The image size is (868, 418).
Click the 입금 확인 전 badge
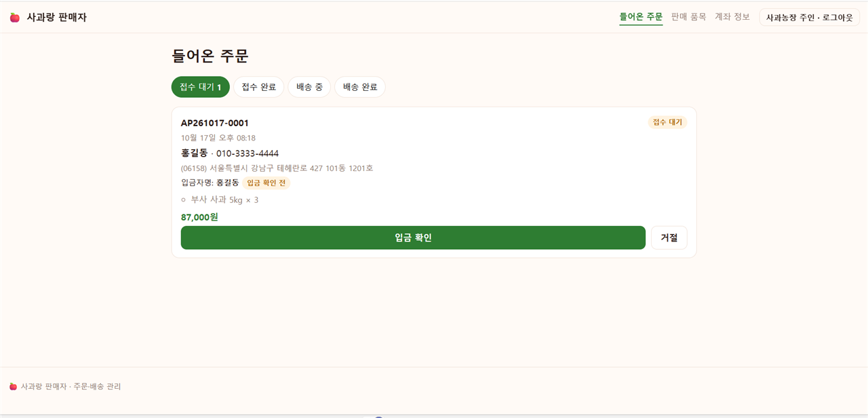point(267,183)
